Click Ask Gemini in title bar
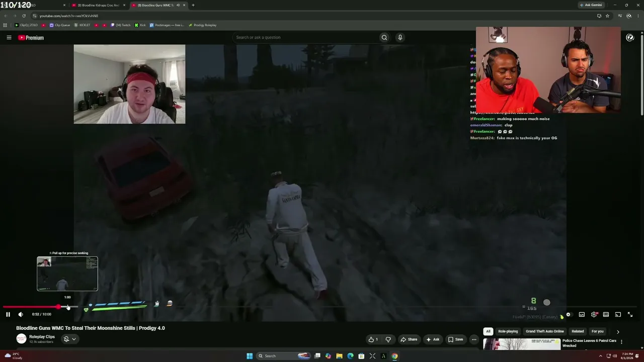 591,5
